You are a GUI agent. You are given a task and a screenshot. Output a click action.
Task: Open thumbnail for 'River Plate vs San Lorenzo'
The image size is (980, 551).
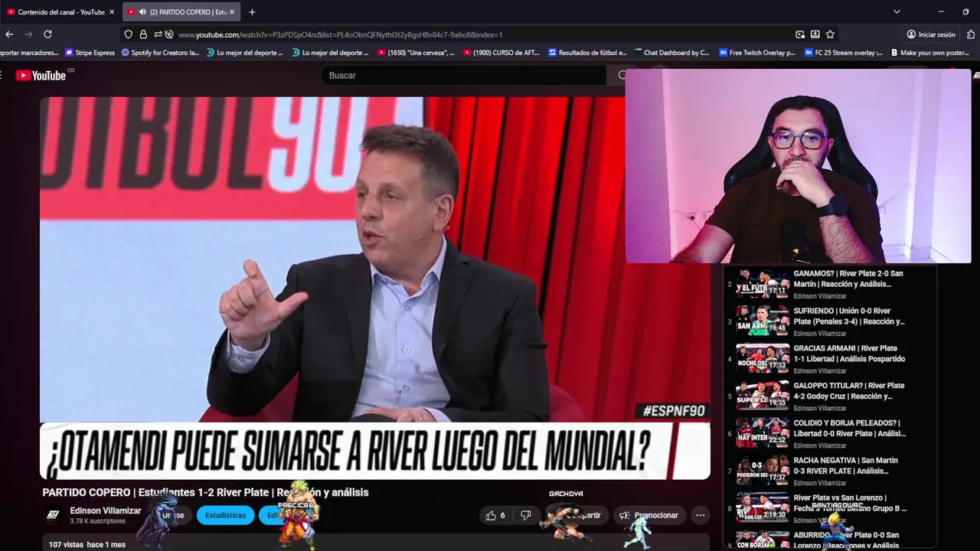(x=763, y=508)
